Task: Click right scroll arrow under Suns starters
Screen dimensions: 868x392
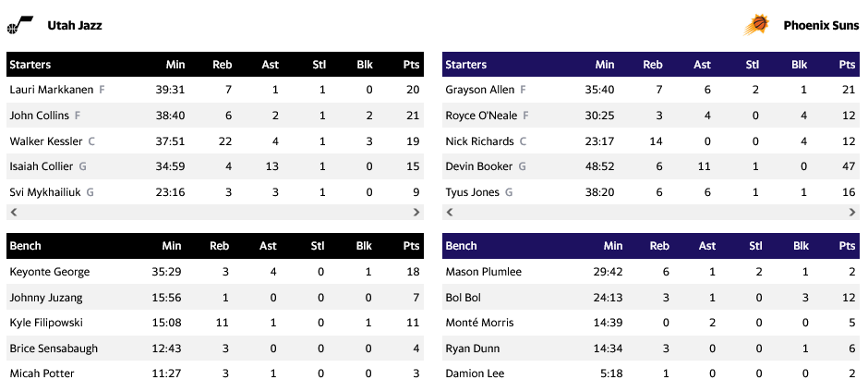Action: (x=852, y=213)
